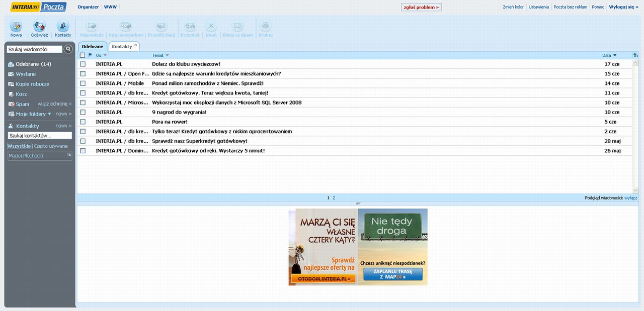Tick checkbox for 'Tylko teraz! Kredyt' message
This screenshot has width=644, height=311.
click(83, 131)
